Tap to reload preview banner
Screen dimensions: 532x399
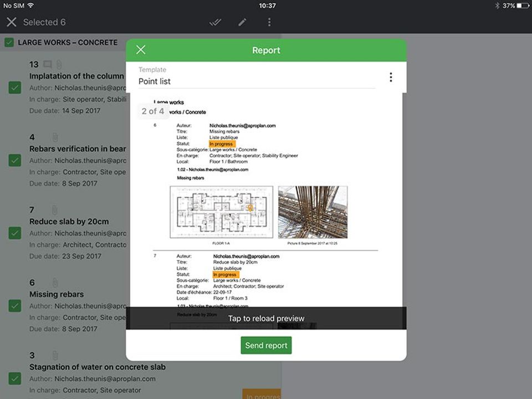tap(266, 319)
